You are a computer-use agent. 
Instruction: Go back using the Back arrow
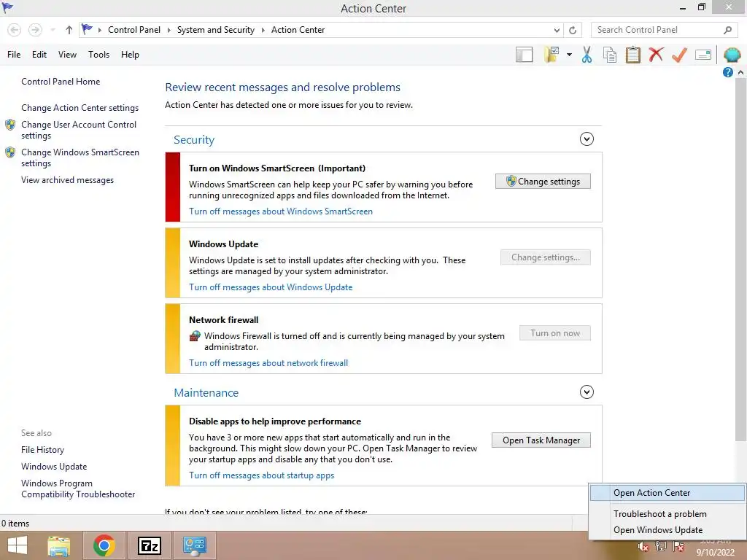tap(15, 30)
